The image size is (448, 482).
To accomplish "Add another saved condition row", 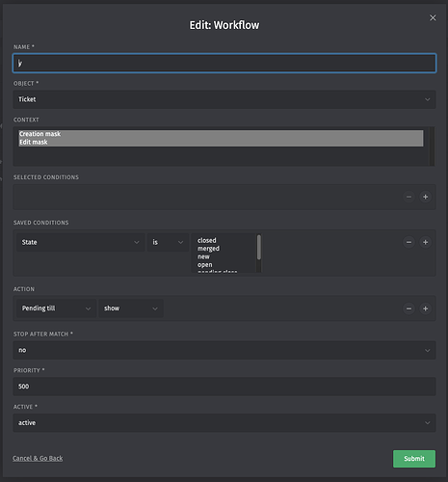I will [425, 242].
